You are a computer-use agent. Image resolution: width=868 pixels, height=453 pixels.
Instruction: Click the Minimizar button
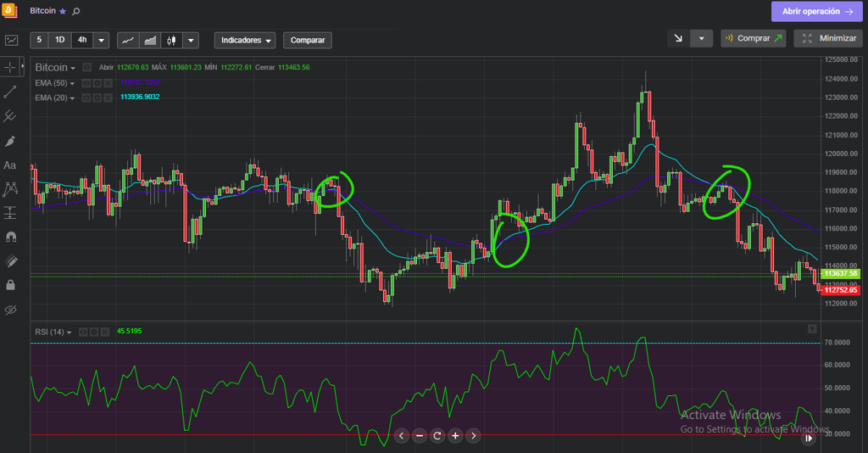pos(827,38)
